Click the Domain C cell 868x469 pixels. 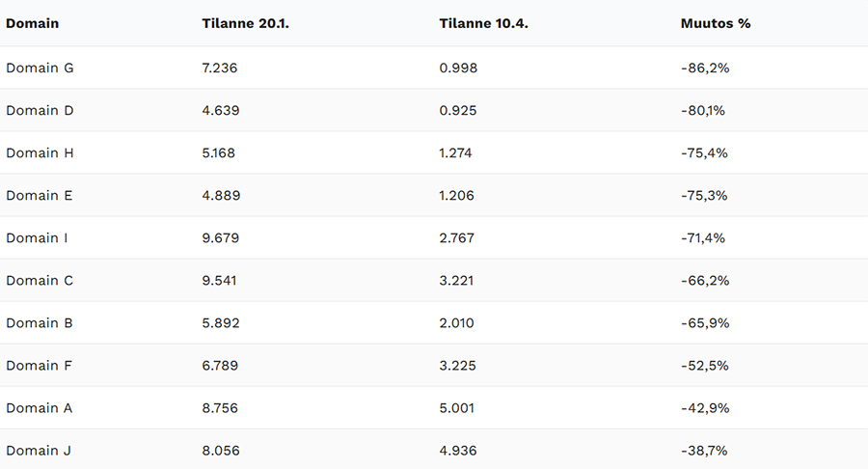pos(40,280)
